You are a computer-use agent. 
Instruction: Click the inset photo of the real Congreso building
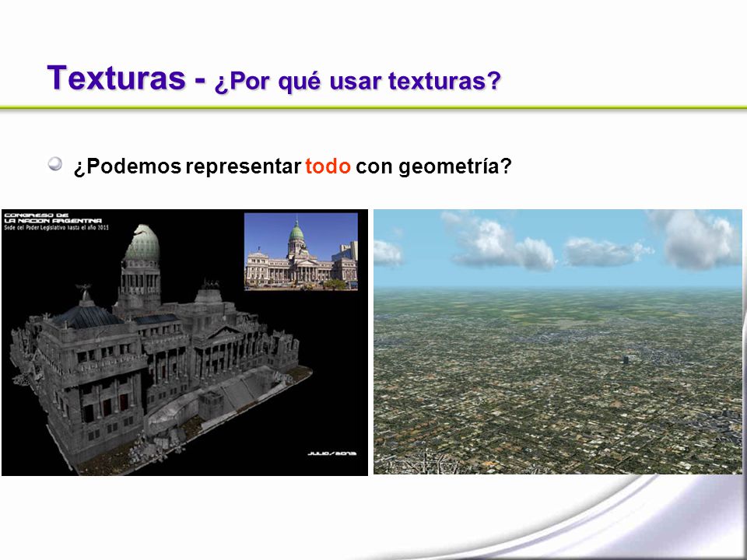point(301,251)
